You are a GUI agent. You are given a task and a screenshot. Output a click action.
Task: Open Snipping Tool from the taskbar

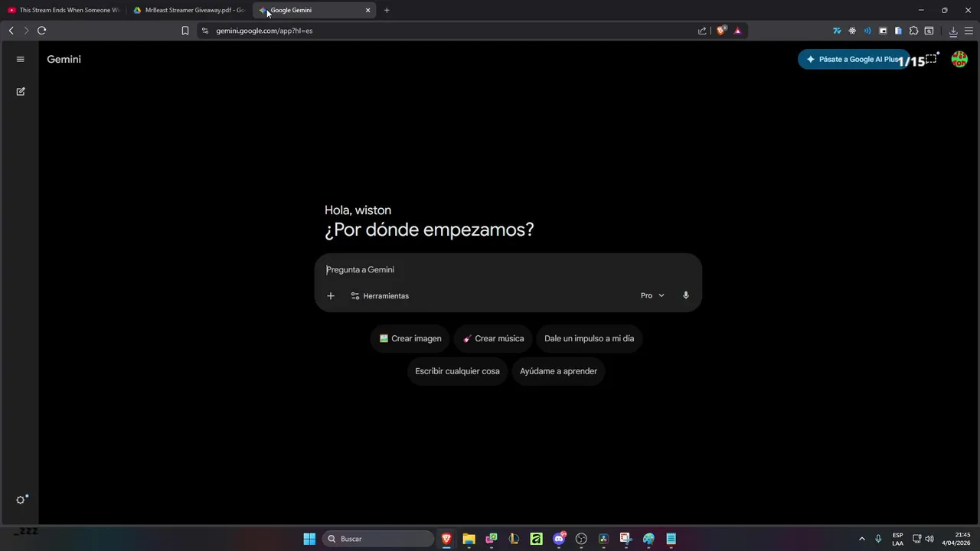click(626, 539)
